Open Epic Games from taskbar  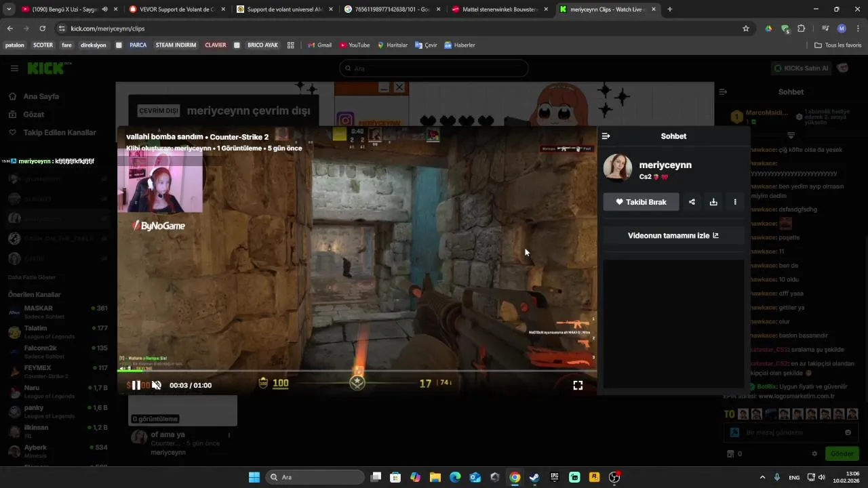coord(555,477)
